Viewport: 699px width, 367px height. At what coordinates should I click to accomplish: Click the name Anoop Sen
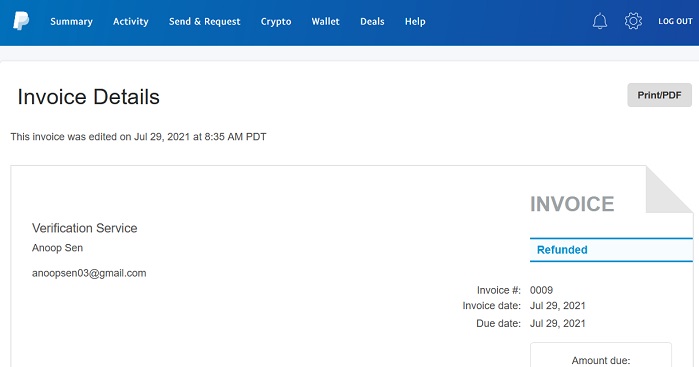(x=58, y=248)
